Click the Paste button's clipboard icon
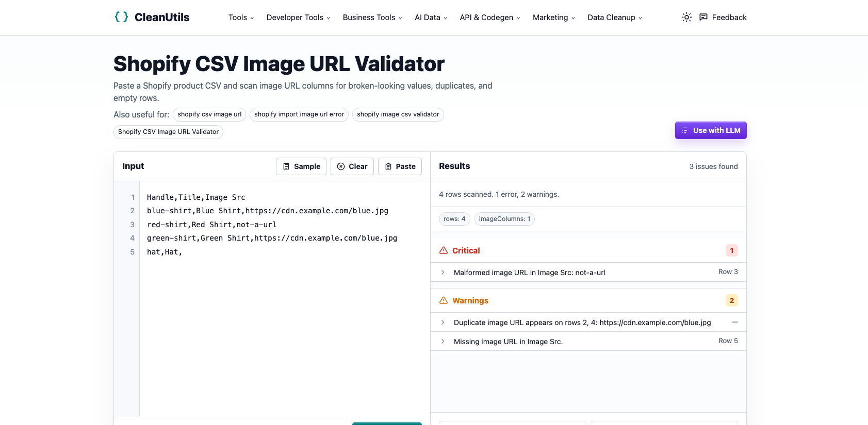 (x=388, y=166)
